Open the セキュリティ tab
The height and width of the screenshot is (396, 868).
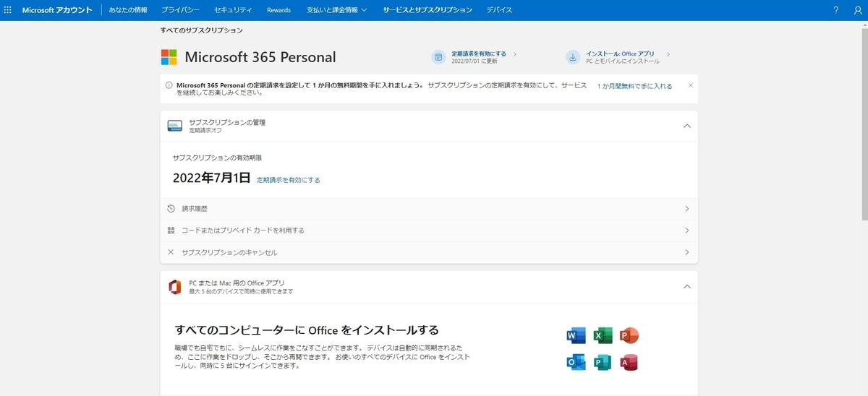pos(234,10)
